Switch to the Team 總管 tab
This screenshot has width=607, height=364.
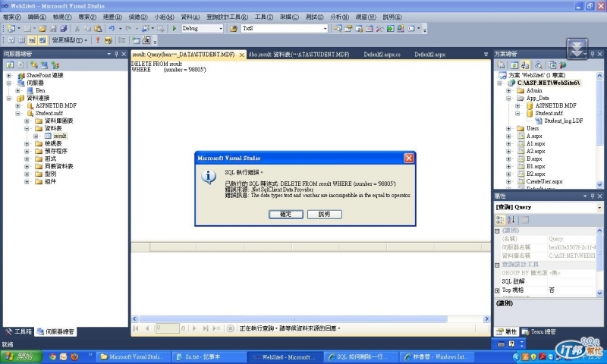click(539, 331)
